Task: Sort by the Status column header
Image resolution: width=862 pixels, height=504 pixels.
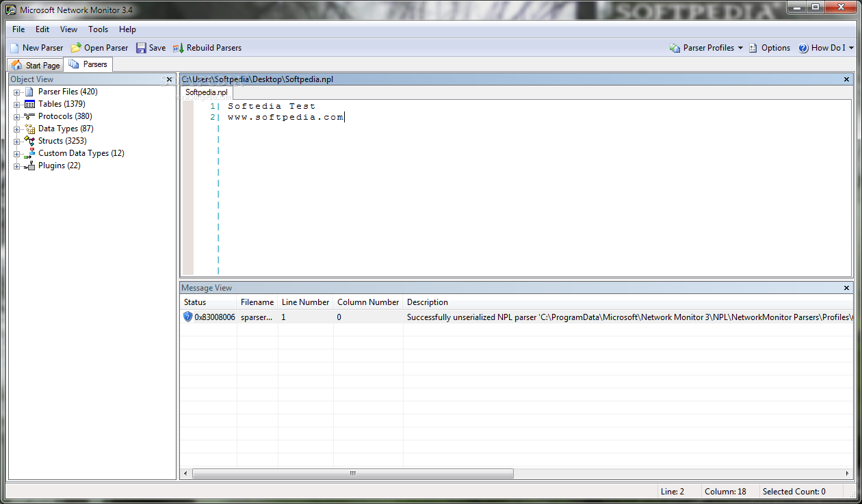Action: click(209, 302)
